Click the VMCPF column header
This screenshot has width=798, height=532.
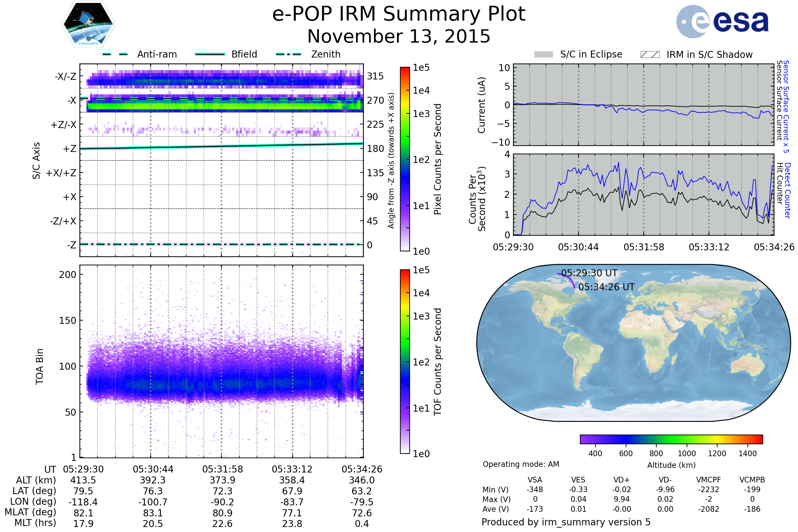(709, 480)
